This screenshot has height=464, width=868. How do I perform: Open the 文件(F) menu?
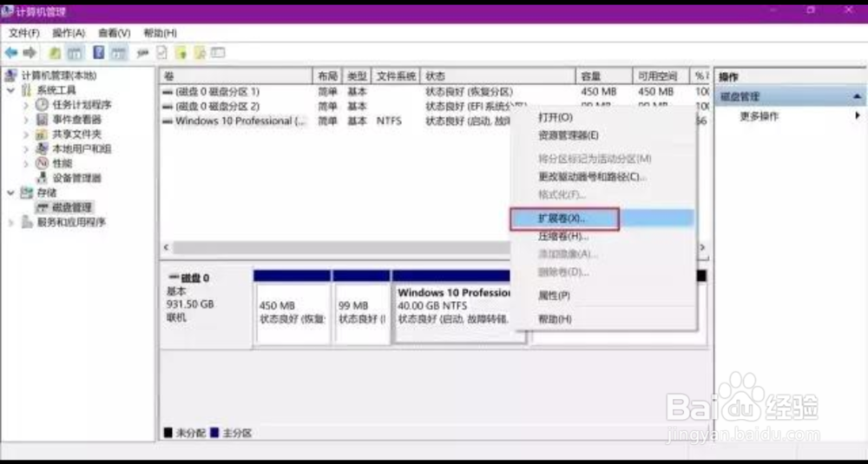(x=23, y=33)
